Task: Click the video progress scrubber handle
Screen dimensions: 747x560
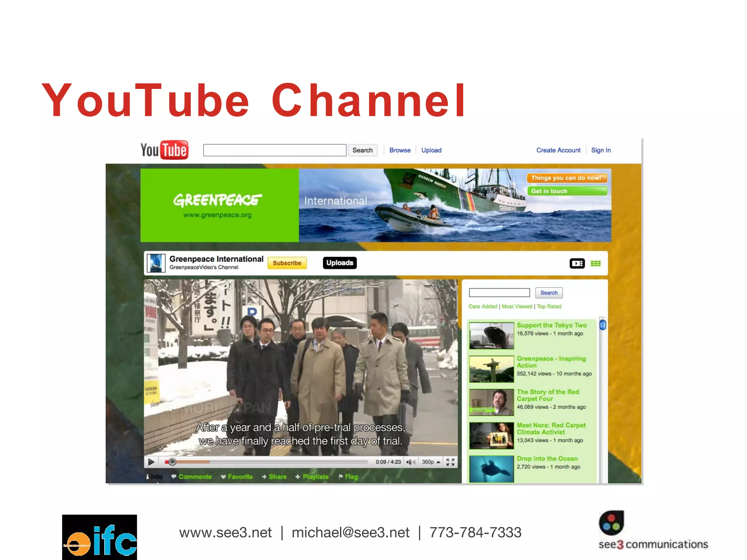Action: [x=173, y=462]
